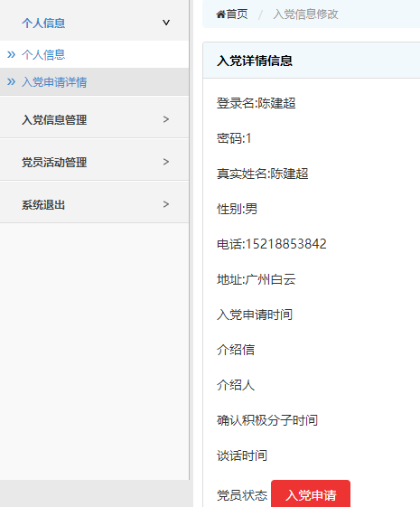Select the 系统退出 menu
Screen dimensions: 420x507
[43, 204]
